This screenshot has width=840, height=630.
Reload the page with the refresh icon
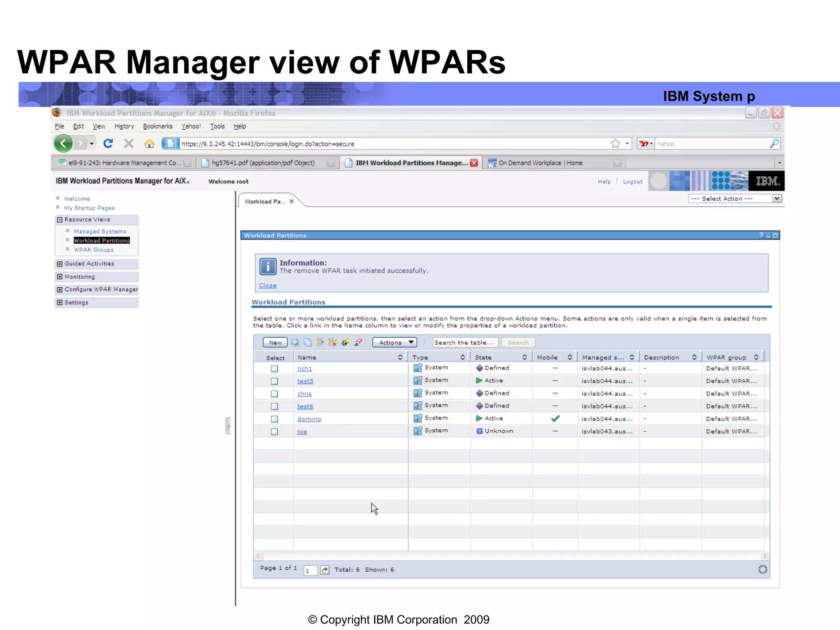point(108,144)
